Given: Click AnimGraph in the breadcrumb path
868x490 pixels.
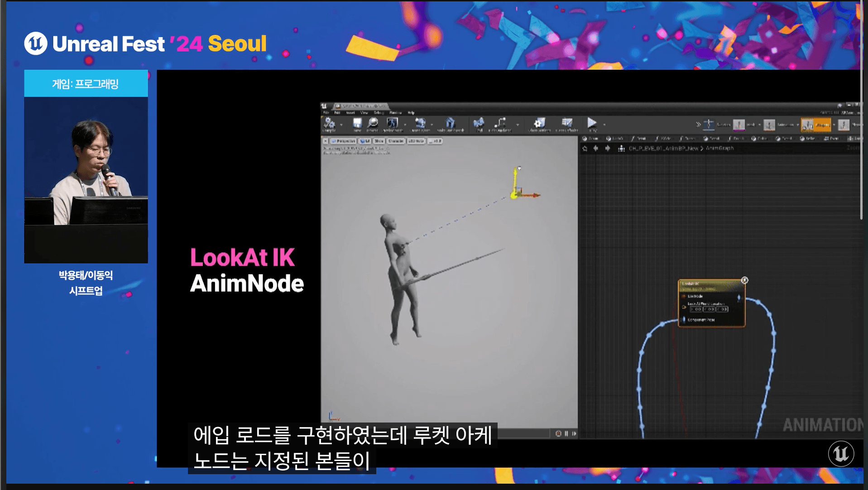Looking at the screenshot, I should [x=719, y=149].
